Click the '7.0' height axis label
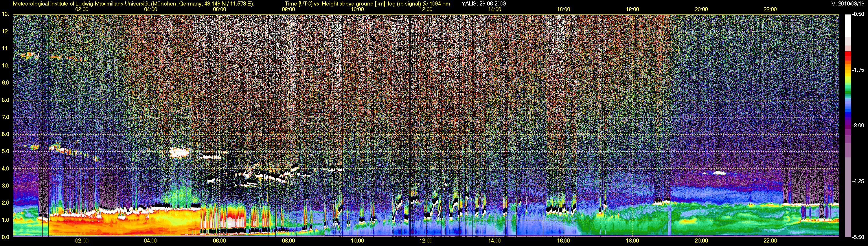 [5, 117]
